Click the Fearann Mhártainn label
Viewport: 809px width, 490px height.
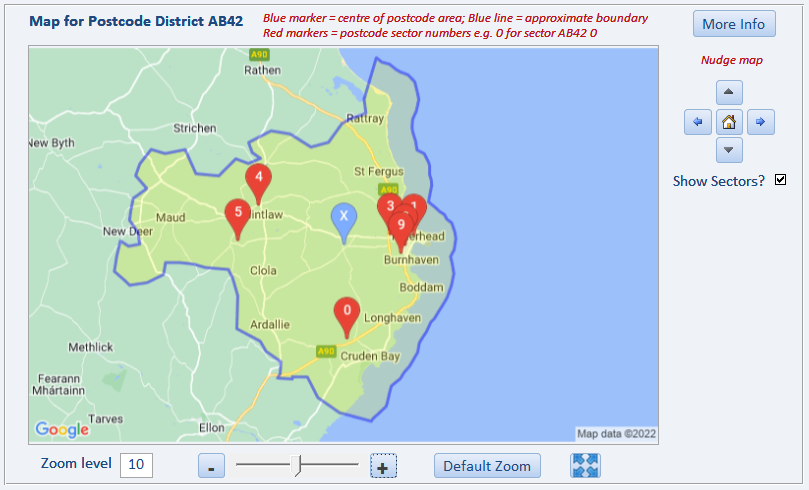pos(58,385)
